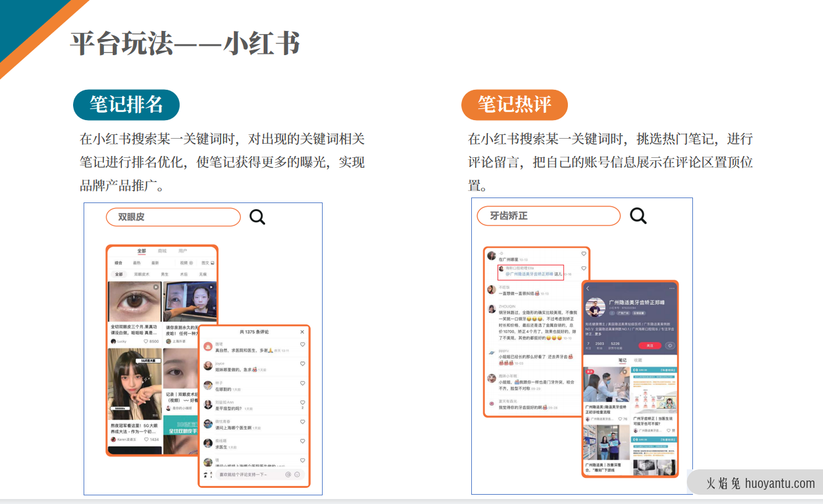This screenshot has width=823, height=504.
Task: Switch to the 商城 search tab
Action: click(162, 251)
